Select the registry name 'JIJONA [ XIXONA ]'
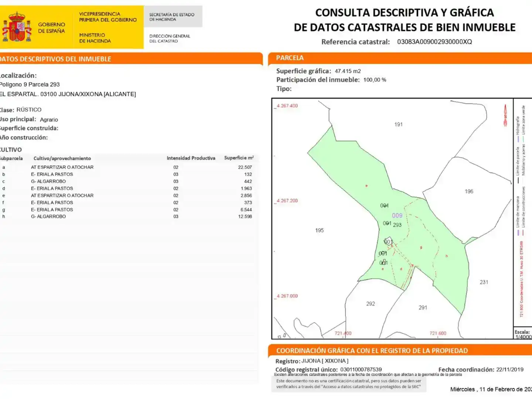The height and width of the screenshot is (399, 532). 325,361
